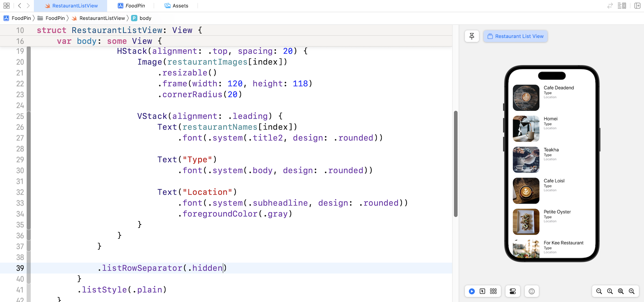Pin the Restaurant List View preview
644x302 pixels.
point(472,36)
